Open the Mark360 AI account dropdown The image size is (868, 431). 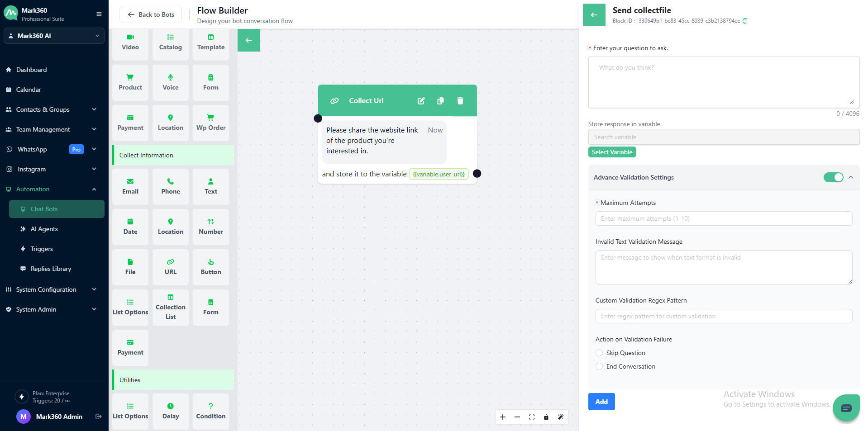click(54, 36)
